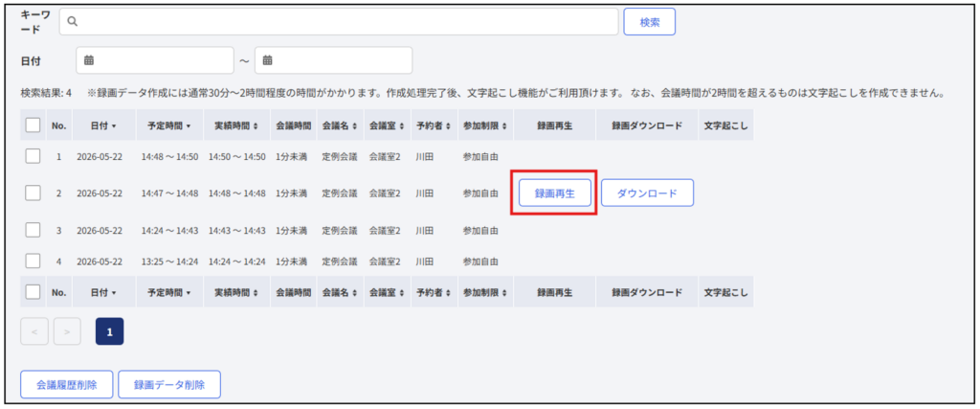Sort by 予約者 in the bottom header
The image size is (980, 409).
coord(434,292)
